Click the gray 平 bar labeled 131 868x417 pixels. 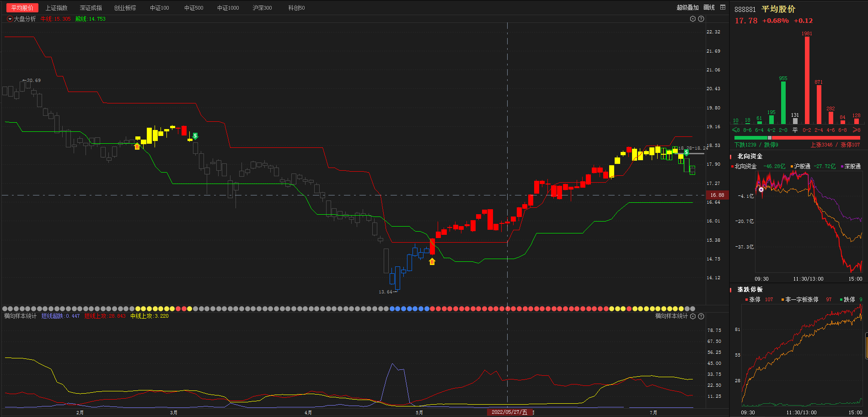(x=795, y=121)
